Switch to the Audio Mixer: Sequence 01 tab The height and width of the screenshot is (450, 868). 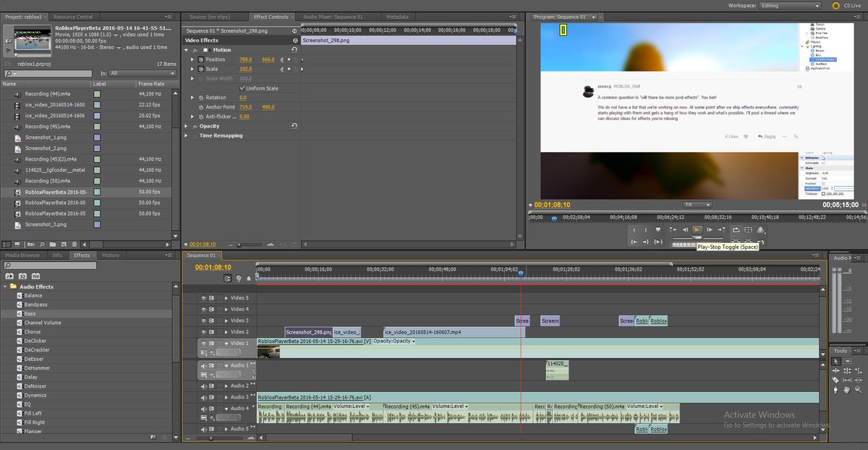(333, 17)
